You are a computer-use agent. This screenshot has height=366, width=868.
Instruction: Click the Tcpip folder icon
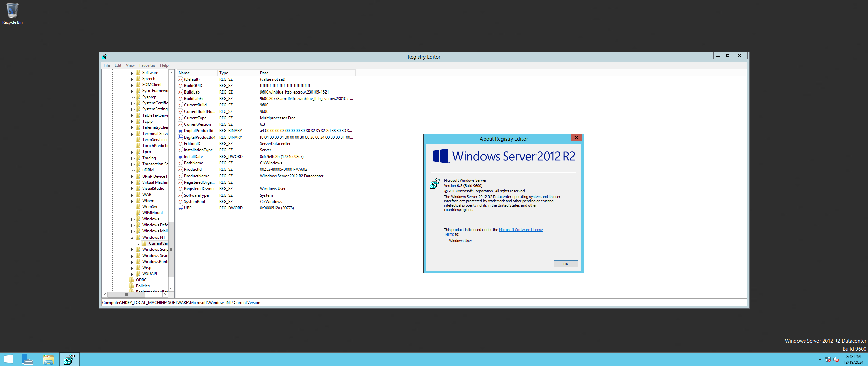138,121
